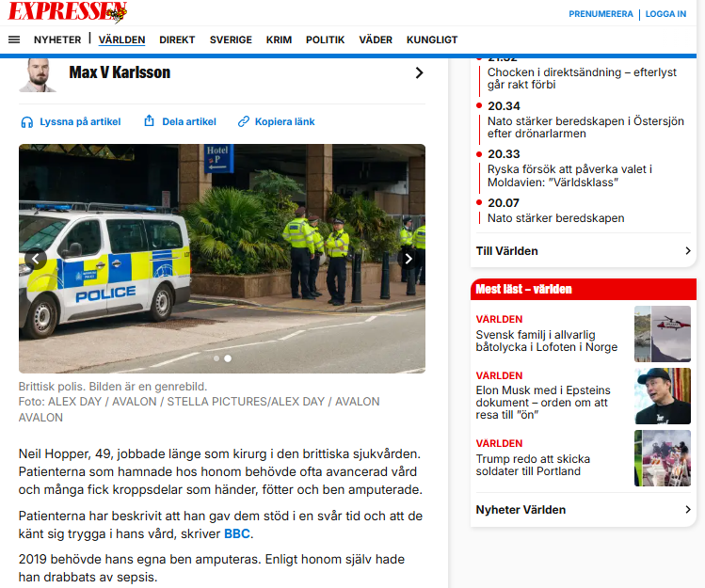Click Dela artikel button text

[189, 121]
